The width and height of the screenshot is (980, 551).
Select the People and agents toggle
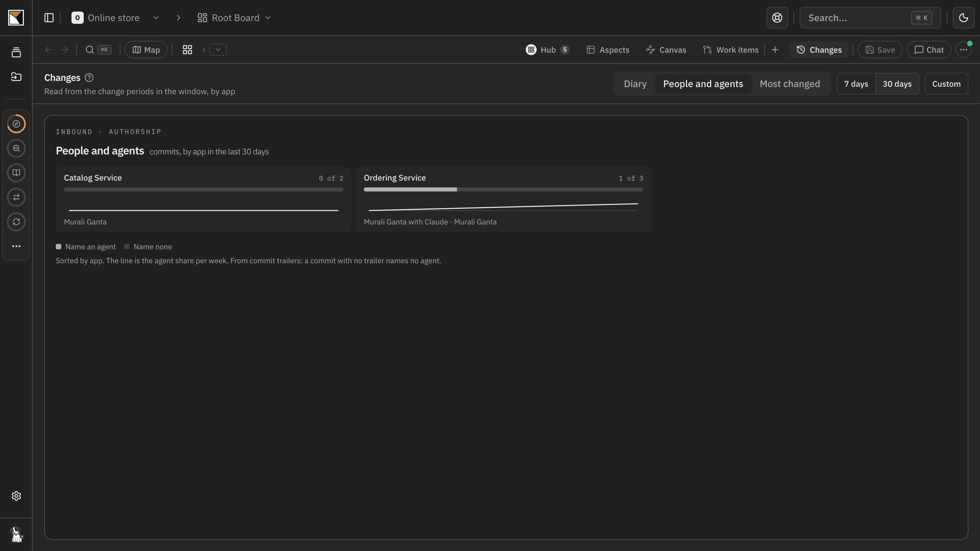[x=703, y=84]
